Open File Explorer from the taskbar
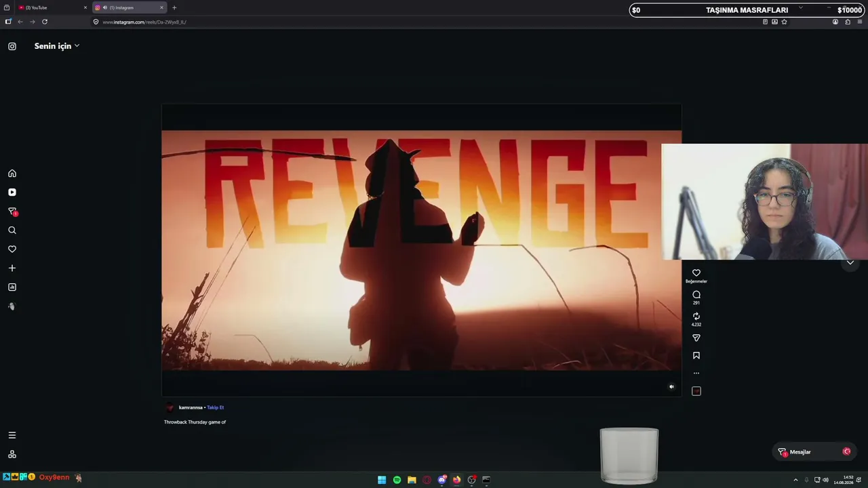868x488 pixels. (412, 480)
